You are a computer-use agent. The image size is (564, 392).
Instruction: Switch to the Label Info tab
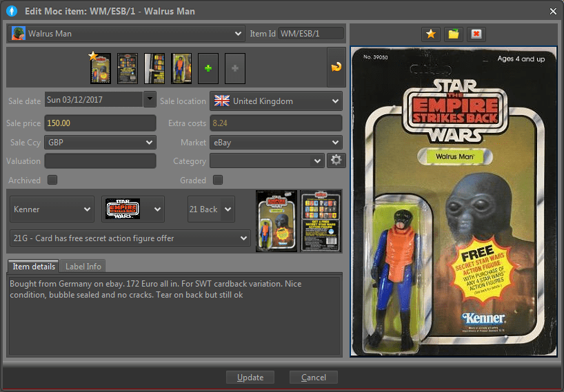point(83,267)
